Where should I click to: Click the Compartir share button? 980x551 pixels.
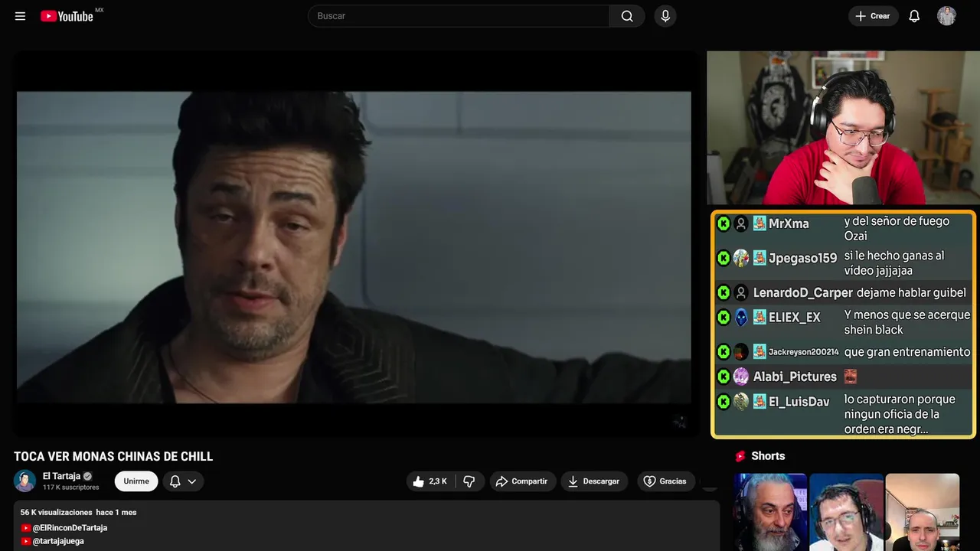pos(523,481)
